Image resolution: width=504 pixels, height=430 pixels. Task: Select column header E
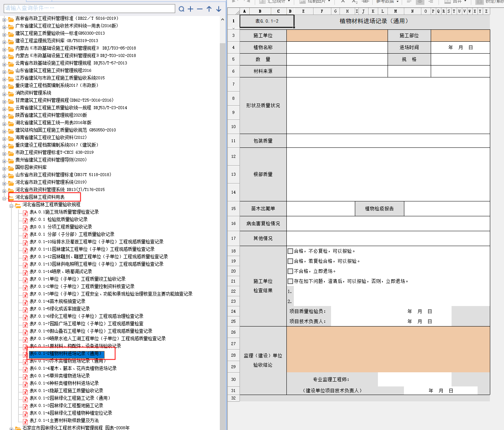coord(303,11)
